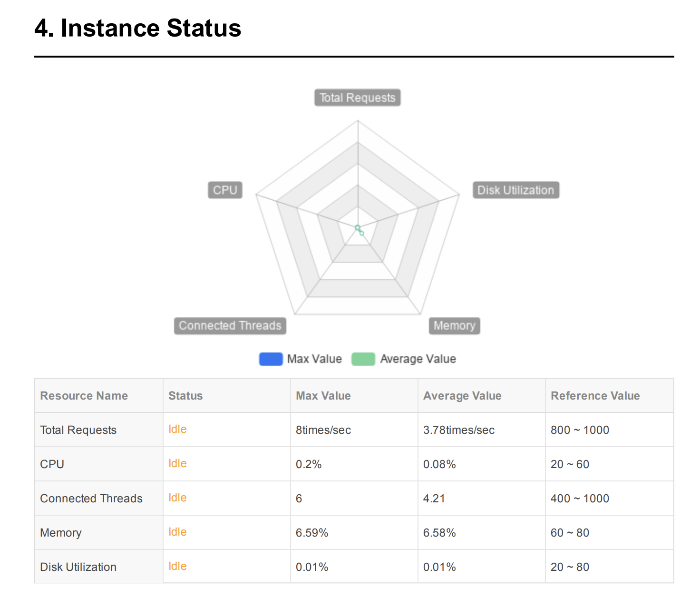Click the Disk Utilization radar axis label
Viewport: 700px width, 607px height.
click(x=515, y=190)
